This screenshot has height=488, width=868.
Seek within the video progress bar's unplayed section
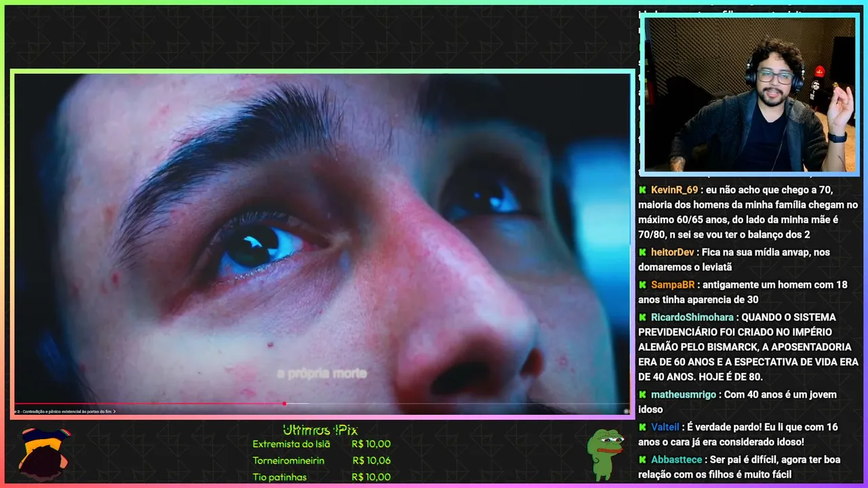pos(458,404)
